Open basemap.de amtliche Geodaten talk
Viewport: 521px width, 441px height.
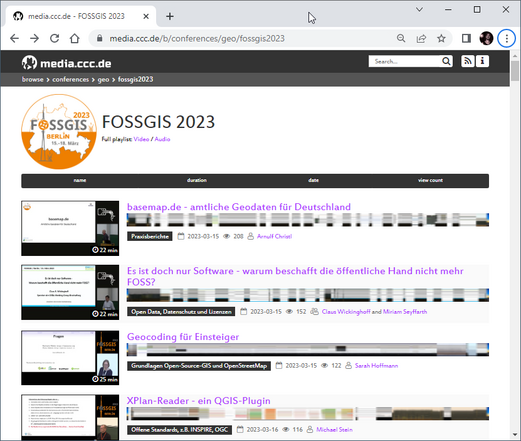tap(239, 207)
